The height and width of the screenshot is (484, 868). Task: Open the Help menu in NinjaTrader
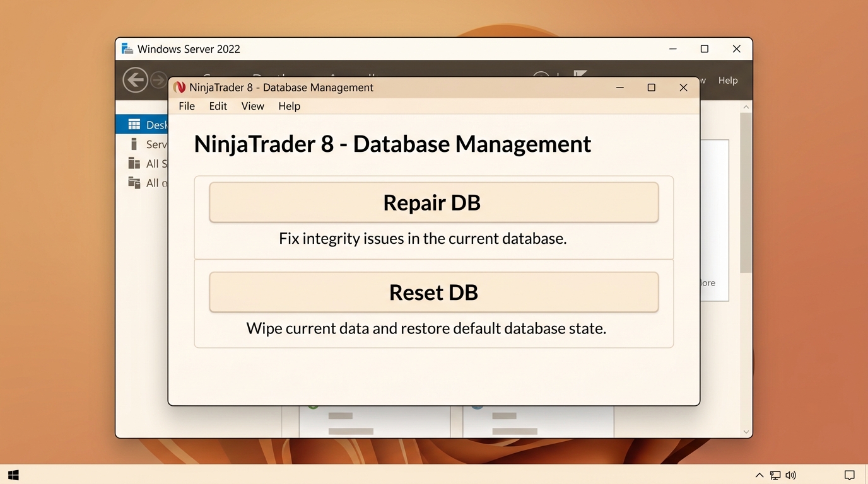coord(290,106)
